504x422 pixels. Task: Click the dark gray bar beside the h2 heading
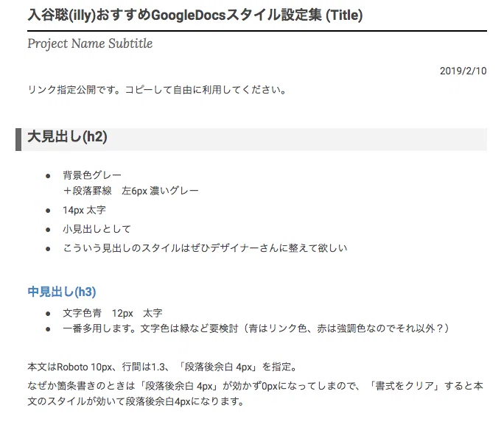[x=18, y=139]
